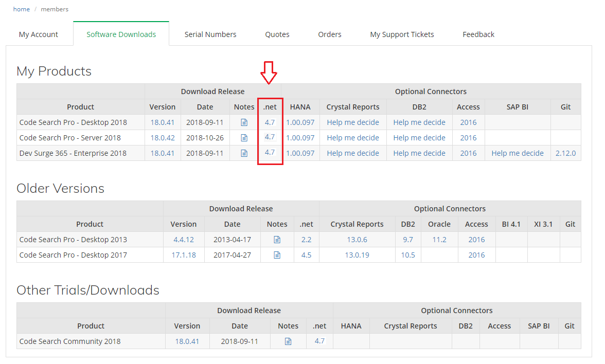605x364 pixels.
Task: Click Crystal Reports Help me decide for Desktop 2018
Action: 353,122
